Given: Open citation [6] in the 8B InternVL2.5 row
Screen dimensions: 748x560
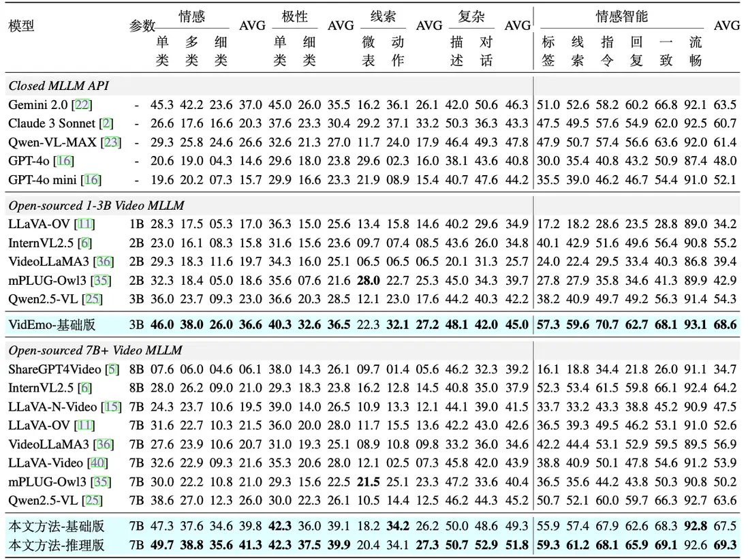Looking at the screenshot, I should click(84, 388).
